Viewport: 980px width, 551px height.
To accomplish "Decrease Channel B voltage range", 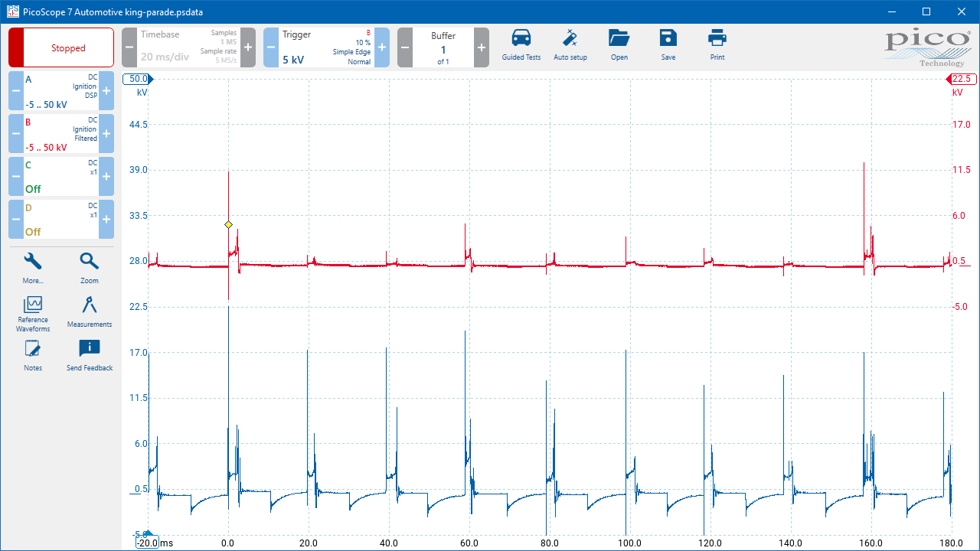I will [16, 133].
